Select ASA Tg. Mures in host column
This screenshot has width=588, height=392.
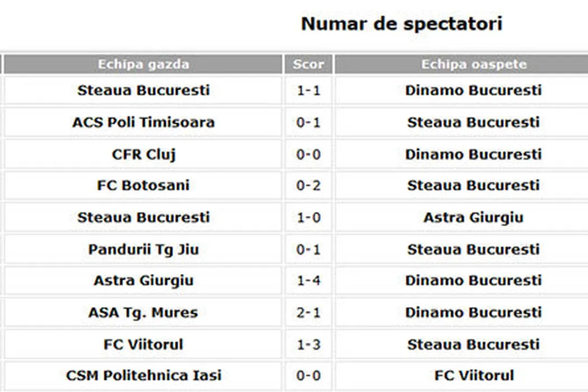click(143, 312)
